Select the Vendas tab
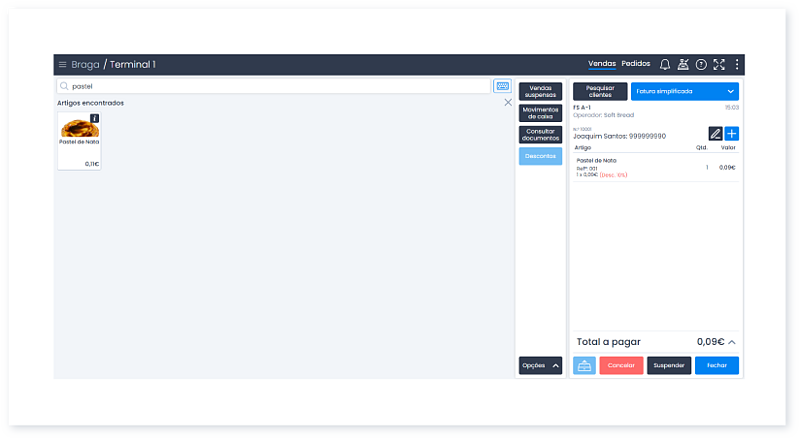The width and height of the screenshot is (800, 440). coord(602,64)
